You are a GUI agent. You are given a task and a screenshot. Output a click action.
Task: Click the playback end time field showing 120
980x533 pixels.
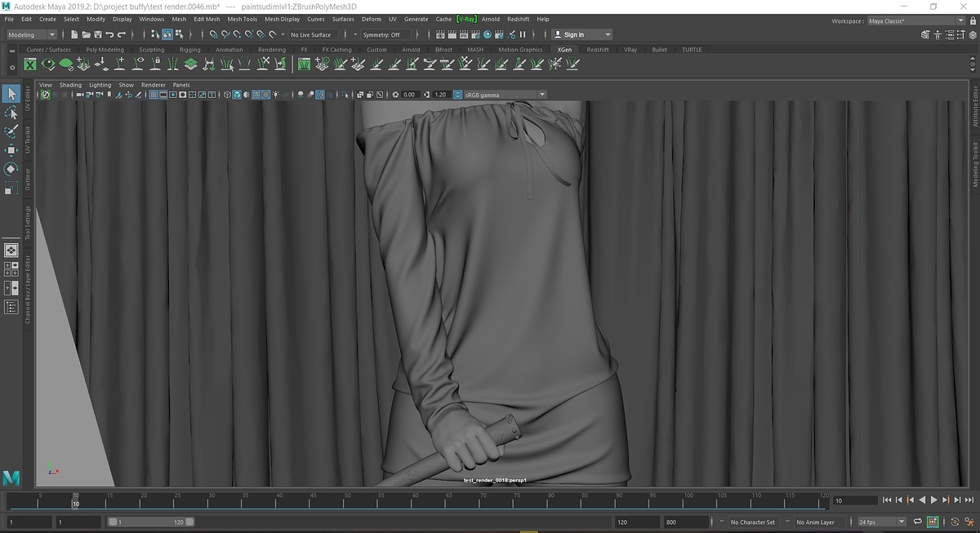(637, 522)
